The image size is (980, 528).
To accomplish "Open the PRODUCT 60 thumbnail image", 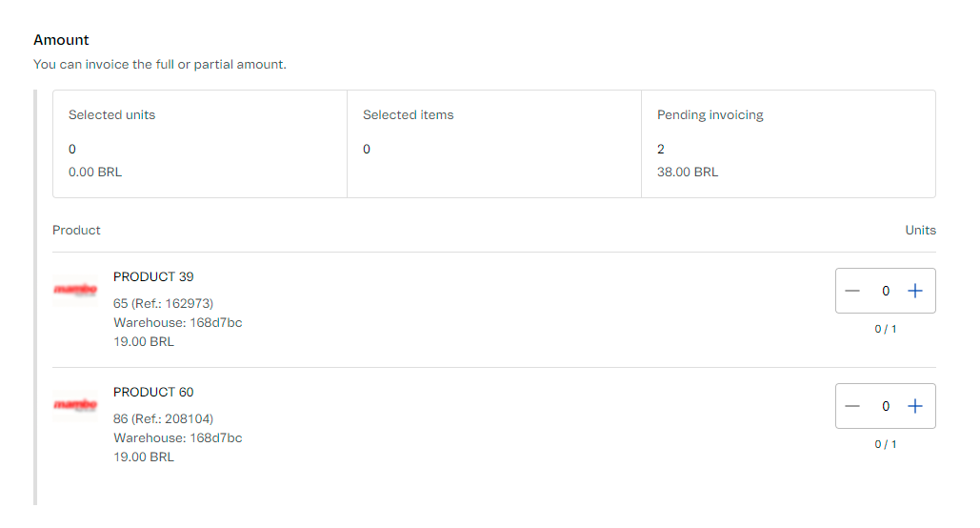I will tap(75, 404).
